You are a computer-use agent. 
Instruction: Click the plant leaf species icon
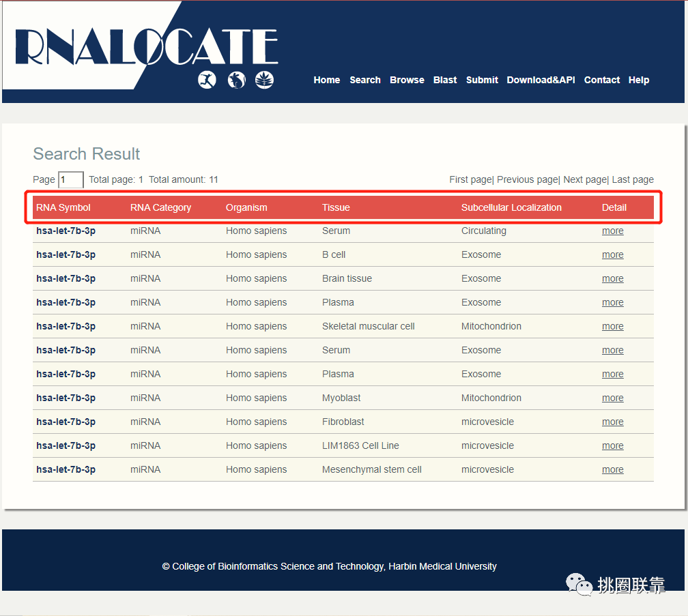click(265, 80)
